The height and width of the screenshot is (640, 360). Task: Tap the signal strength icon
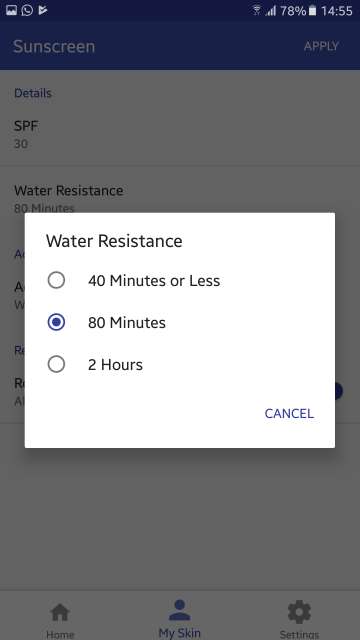(271, 11)
